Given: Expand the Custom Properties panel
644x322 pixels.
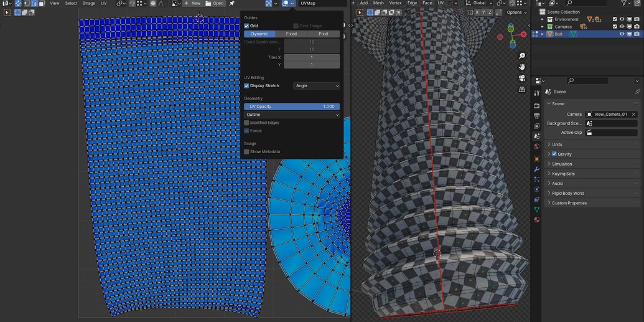Looking at the screenshot, I should [592, 203].
